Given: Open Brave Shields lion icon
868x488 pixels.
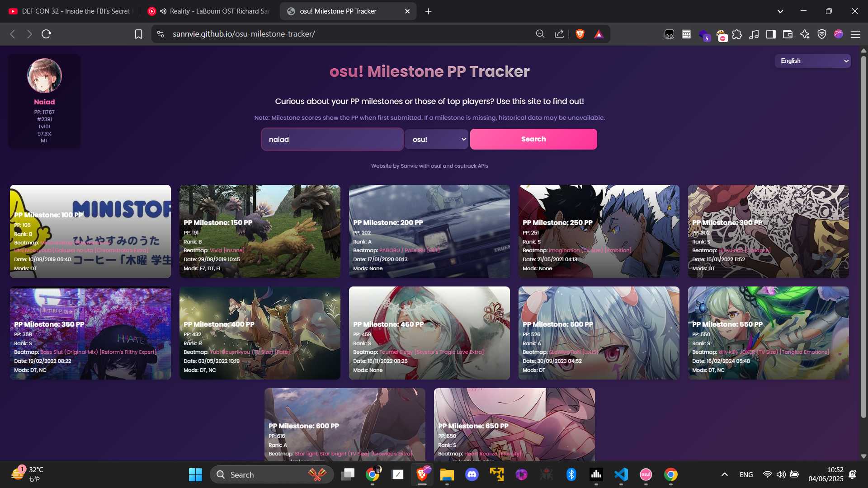Looking at the screenshot, I should tap(580, 34).
